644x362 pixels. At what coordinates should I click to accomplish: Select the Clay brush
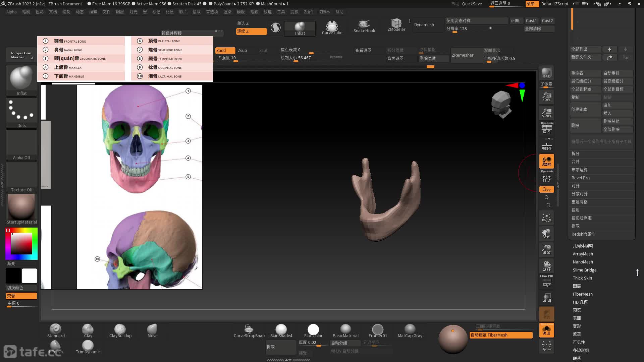click(x=88, y=331)
